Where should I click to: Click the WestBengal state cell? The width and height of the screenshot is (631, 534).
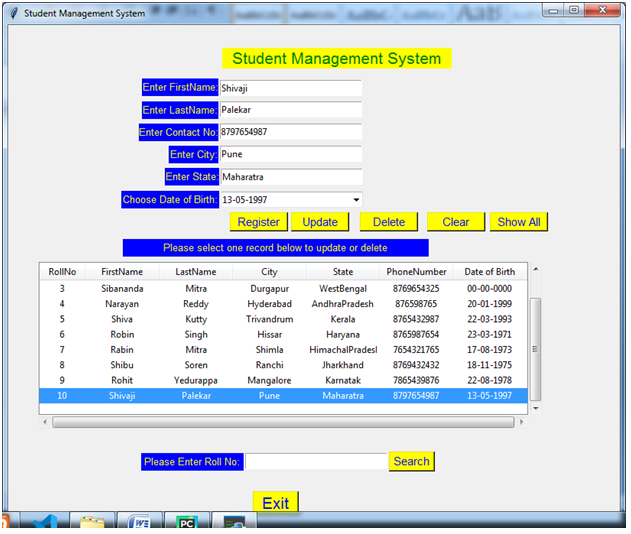click(343, 289)
